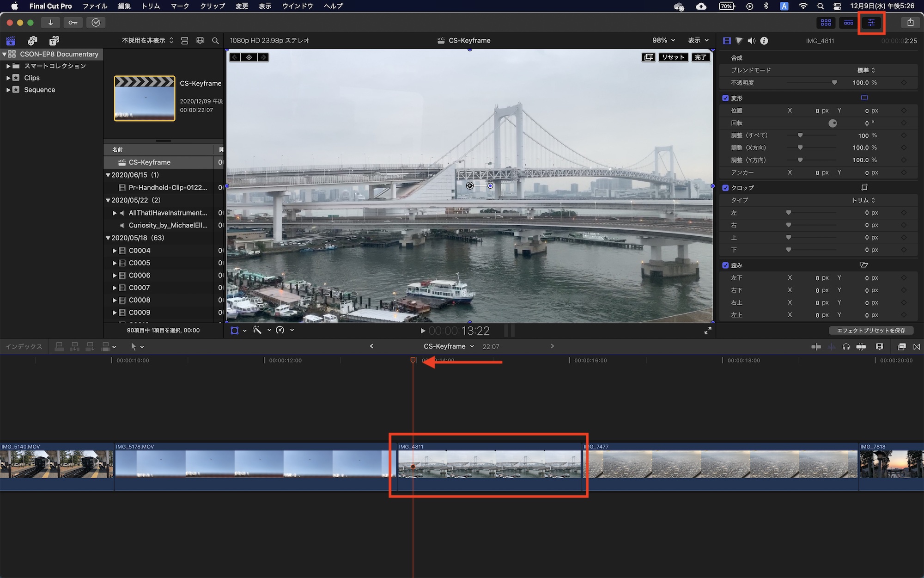Open the Titles and Generators sidebar

[x=54, y=41]
